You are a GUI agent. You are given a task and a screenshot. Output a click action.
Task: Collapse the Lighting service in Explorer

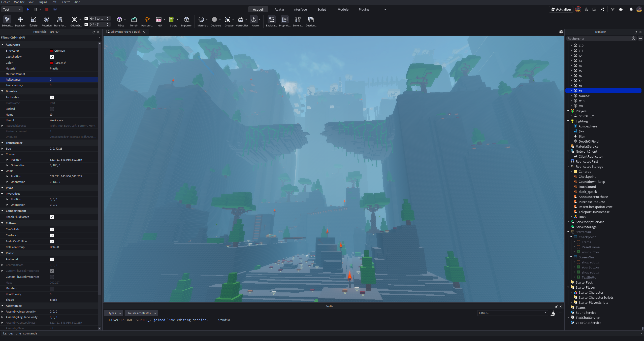click(568, 121)
